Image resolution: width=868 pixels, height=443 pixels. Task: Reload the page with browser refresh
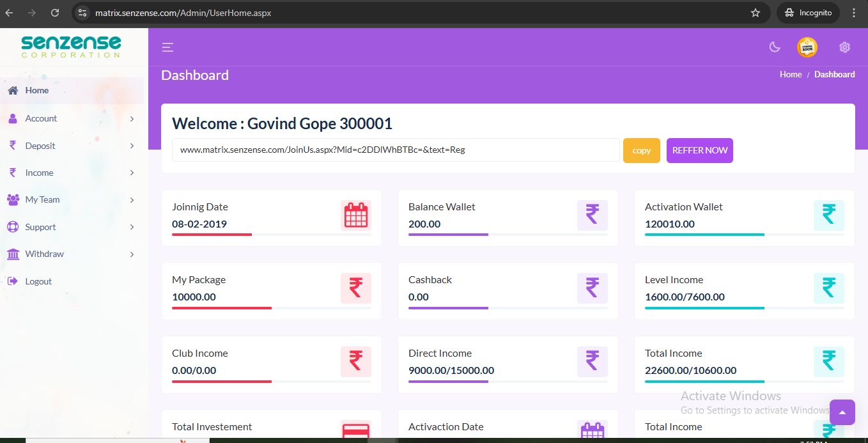pyautogui.click(x=55, y=13)
